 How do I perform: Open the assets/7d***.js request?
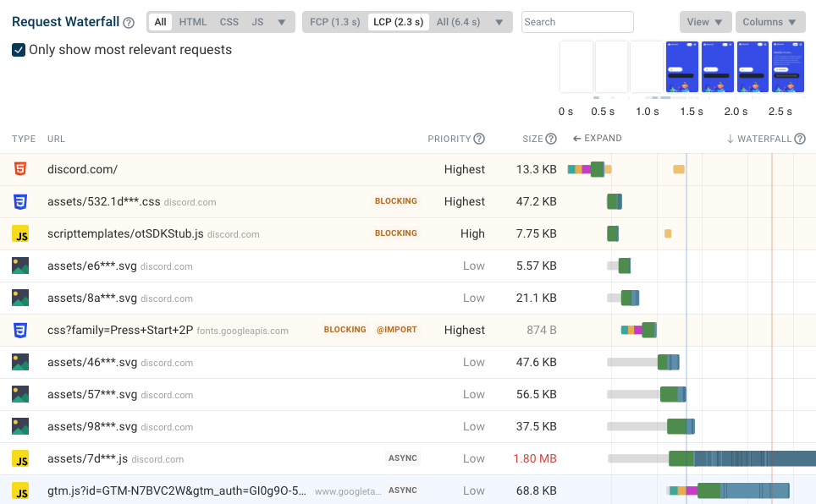(x=408, y=458)
